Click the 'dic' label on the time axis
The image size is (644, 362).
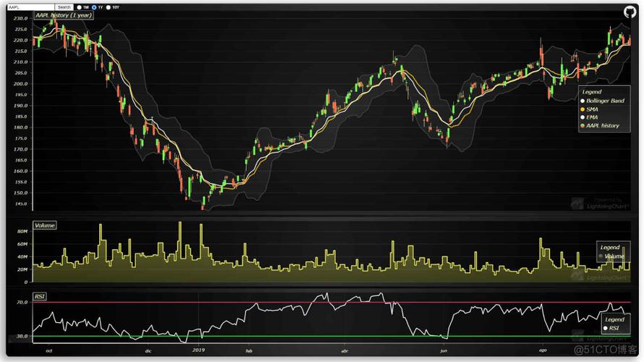click(x=148, y=351)
